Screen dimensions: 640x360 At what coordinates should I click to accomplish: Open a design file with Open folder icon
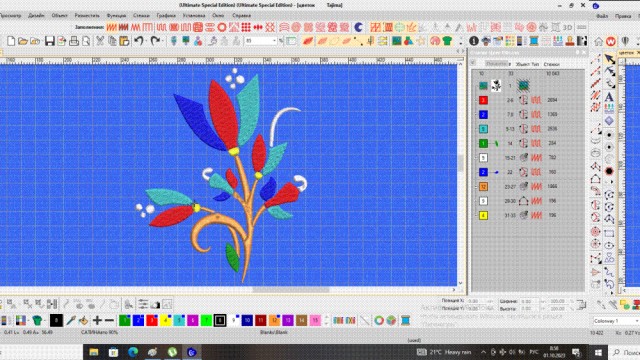[23, 41]
